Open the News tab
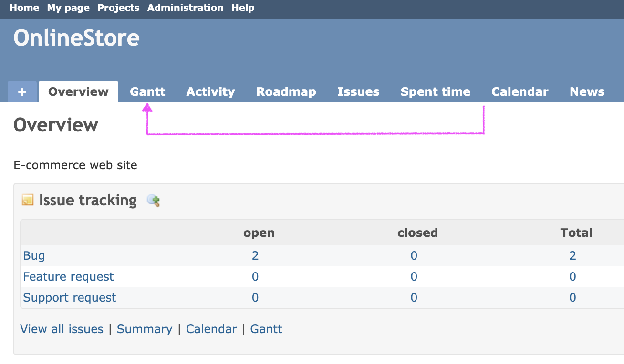The width and height of the screenshot is (624, 364). point(587,91)
